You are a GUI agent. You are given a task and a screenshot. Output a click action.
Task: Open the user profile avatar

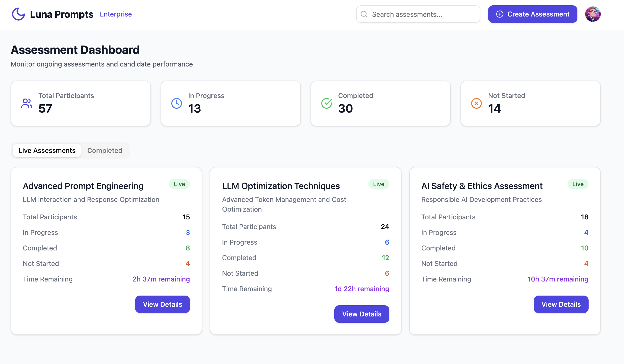click(593, 14)
